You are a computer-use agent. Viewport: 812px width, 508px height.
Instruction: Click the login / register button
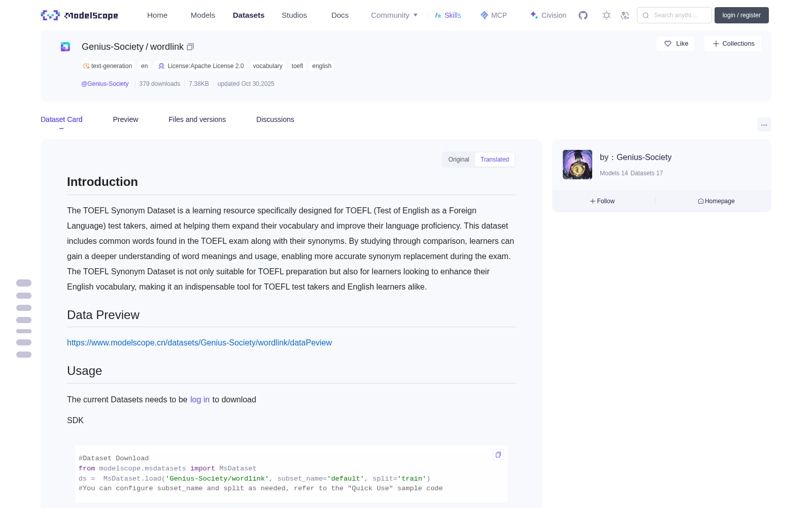(741, 15)
